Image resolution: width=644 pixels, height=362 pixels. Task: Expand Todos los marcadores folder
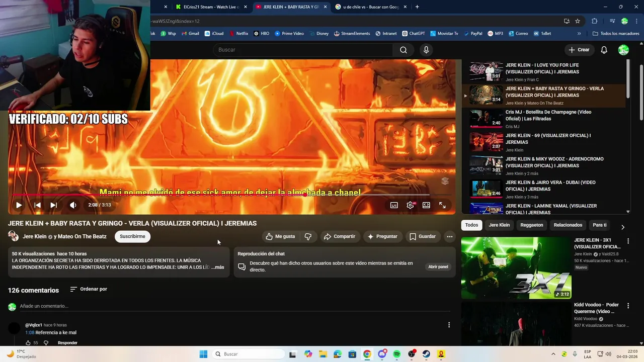click(616, 34)
